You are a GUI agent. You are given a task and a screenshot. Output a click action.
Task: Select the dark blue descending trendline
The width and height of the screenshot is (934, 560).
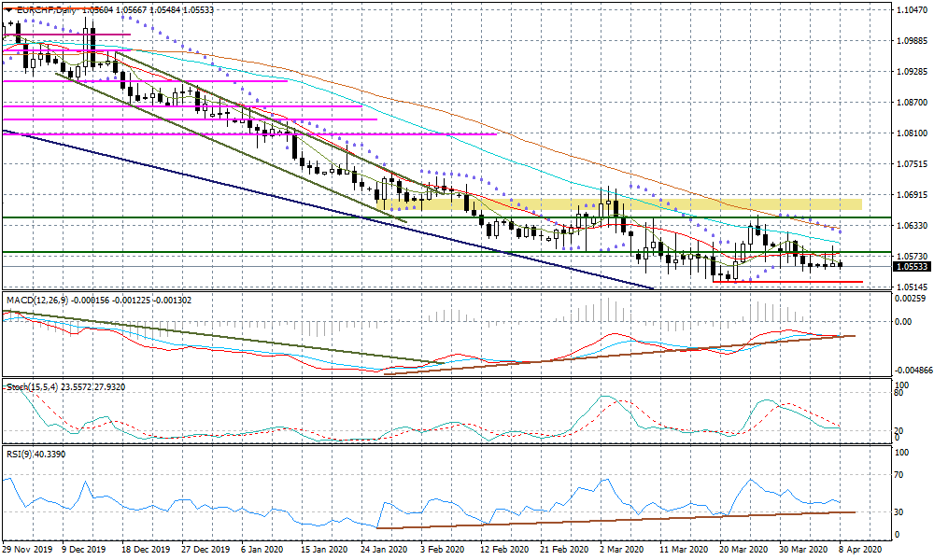(x=328, y=209)
